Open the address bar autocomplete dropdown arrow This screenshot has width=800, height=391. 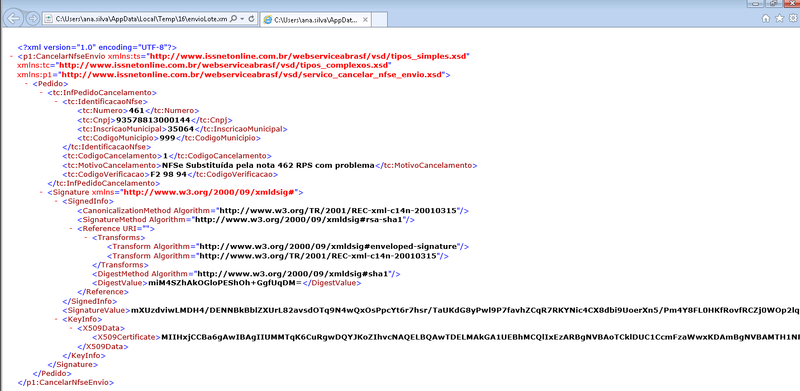click(x=242, y=19)
